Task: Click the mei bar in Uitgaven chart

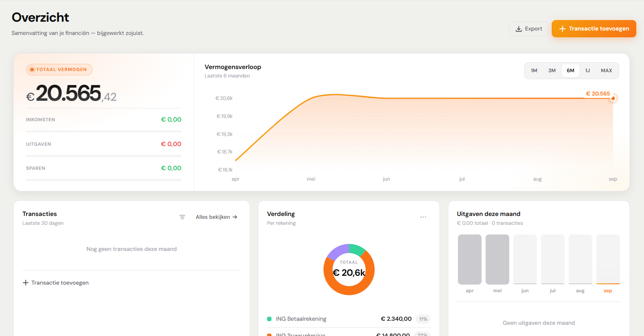Action: (497, 259)
